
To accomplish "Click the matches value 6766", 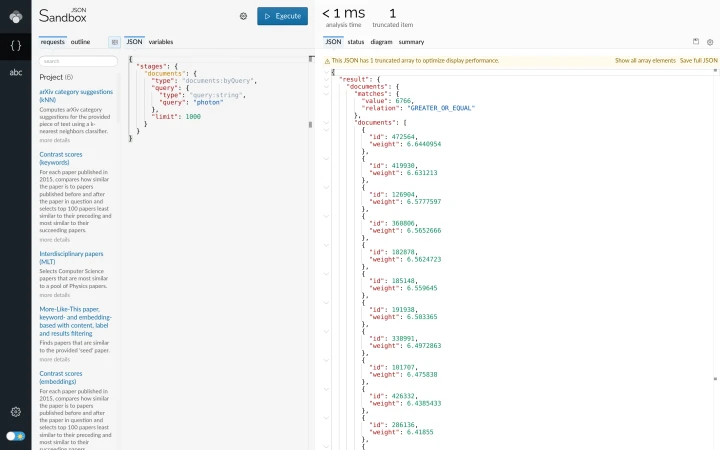I will pos(403,101).
